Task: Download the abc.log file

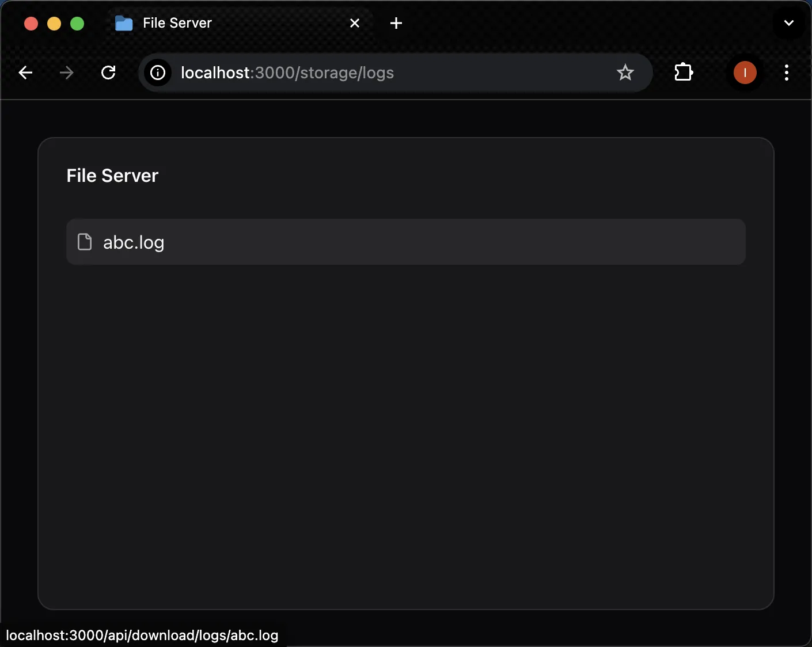Action: (134, 242)
